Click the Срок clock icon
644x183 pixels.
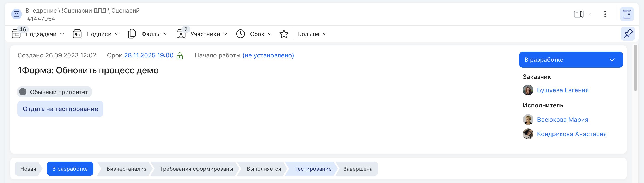tap(241, 34)
